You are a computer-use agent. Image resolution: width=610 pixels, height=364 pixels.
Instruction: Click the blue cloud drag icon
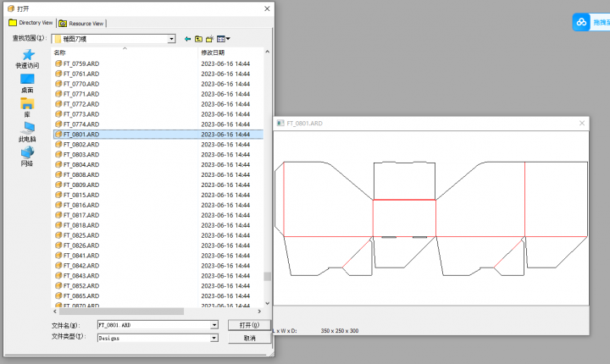coord(581,22)
